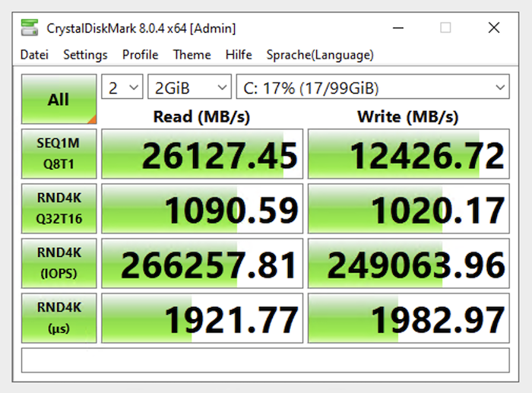
Task: Run the RND4K Q32T16 test
Action: coord(59,208)
